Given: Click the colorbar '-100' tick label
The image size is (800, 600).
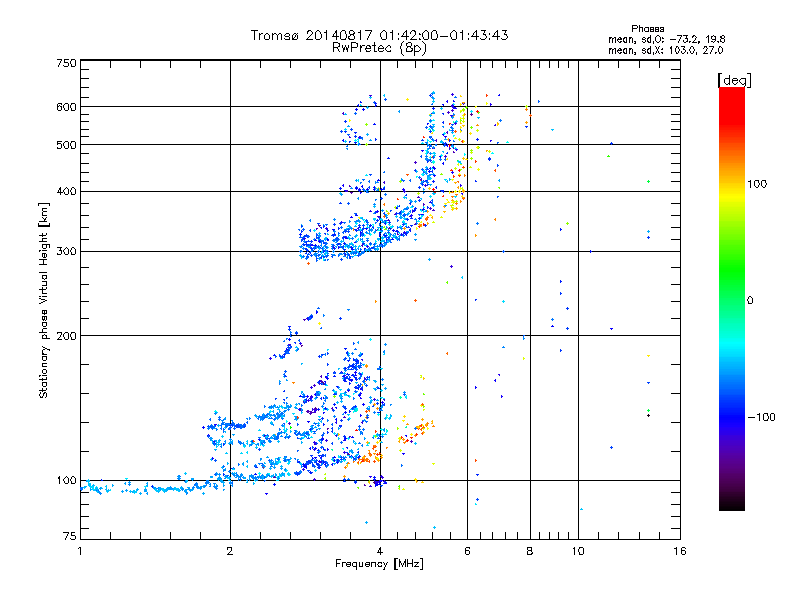Looking at the screenshot, I should (762, 417).
